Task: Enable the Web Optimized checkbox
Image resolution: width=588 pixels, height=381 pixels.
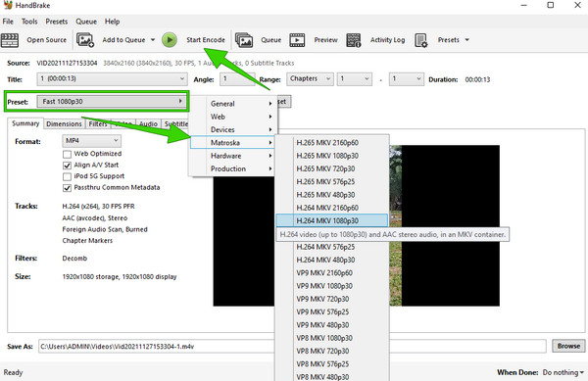Action: point(67,154)
